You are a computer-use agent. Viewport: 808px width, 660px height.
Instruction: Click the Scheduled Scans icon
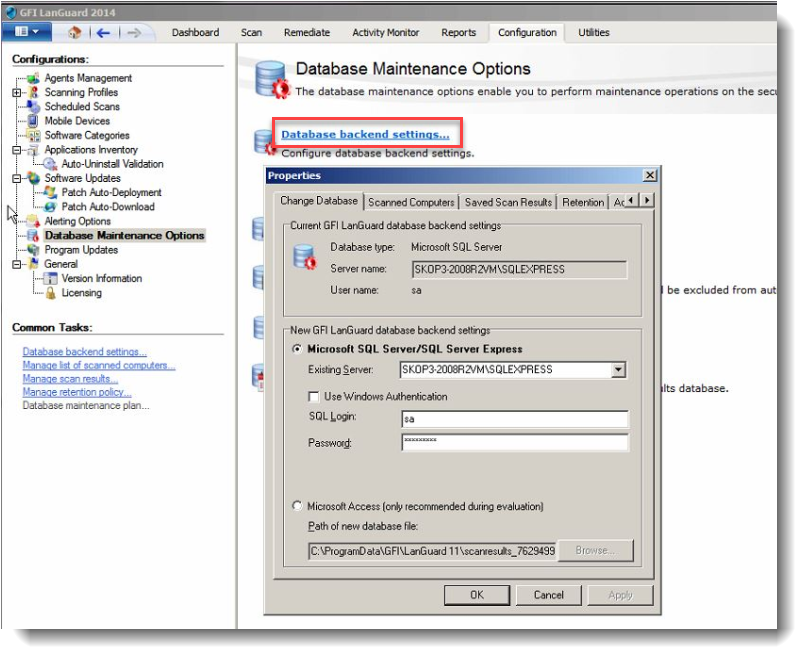coord(34,106)
